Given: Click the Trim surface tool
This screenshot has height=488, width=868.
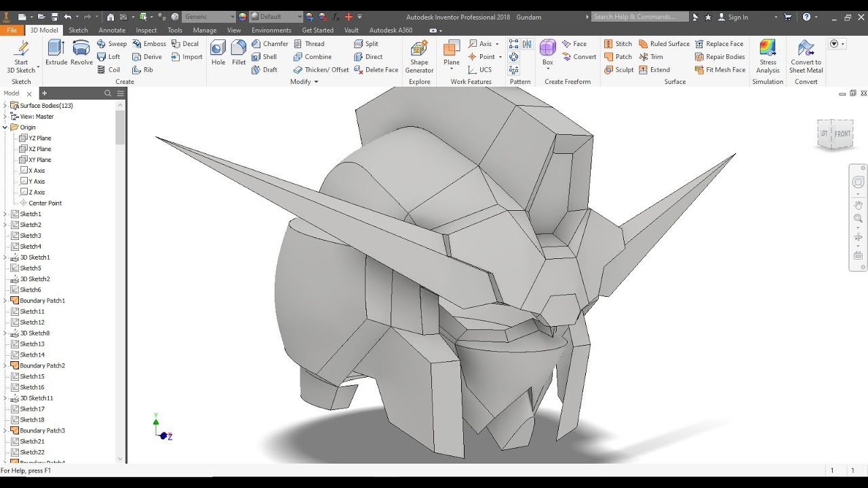Looking at the screenshot, I should (x=651, y=57).
